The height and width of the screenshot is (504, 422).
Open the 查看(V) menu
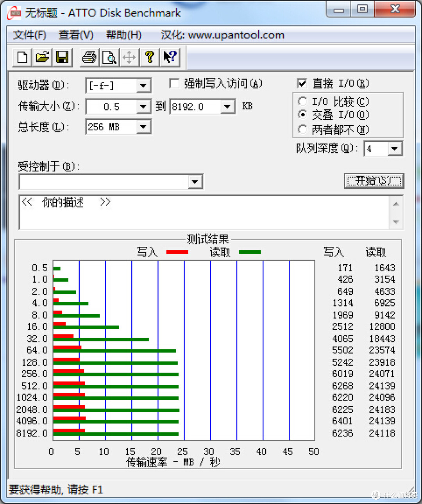click(76, 35)
